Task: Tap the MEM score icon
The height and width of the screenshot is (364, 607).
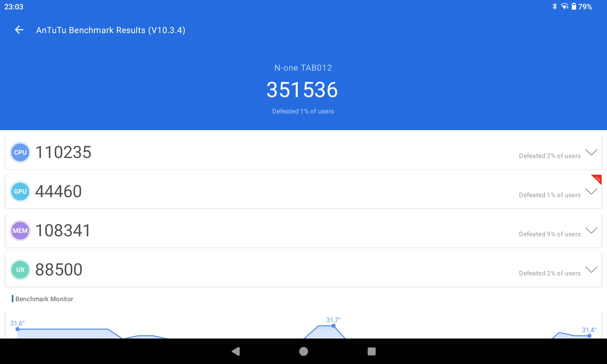Action: pyautogui.click(x=20, y=231)
